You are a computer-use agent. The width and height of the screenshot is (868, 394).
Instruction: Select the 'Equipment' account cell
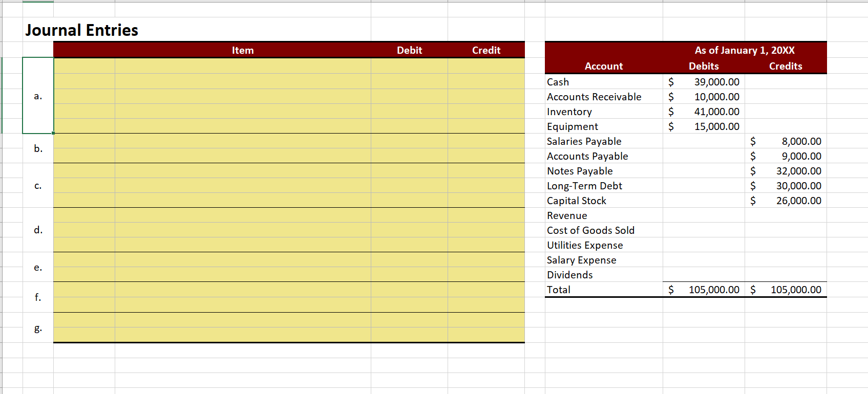[604, 126]
